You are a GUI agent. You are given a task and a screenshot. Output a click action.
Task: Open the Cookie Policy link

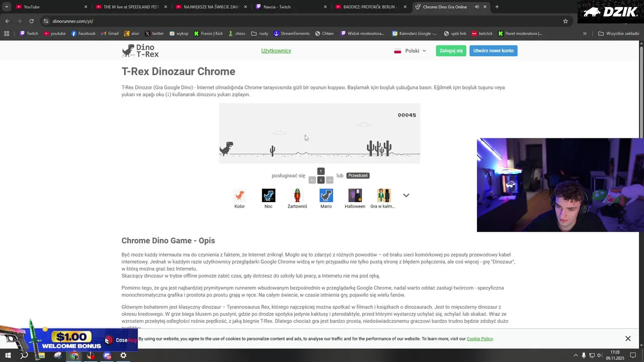coord(479,339)
